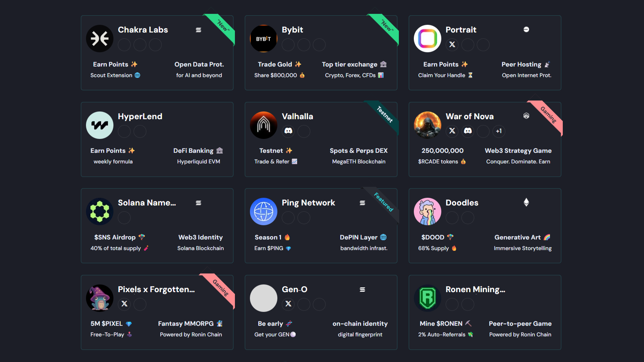The image size is (644, 362).
Task: Click 'Trade & Refer' on Valhalla card
Action: coord(276,162)
